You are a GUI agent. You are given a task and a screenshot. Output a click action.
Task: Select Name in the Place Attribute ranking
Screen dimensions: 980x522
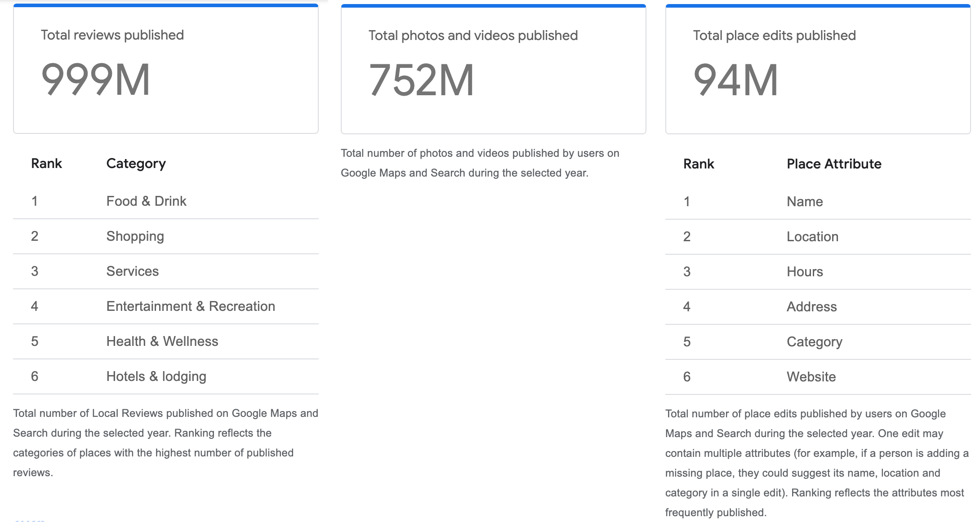click(804, 201)
